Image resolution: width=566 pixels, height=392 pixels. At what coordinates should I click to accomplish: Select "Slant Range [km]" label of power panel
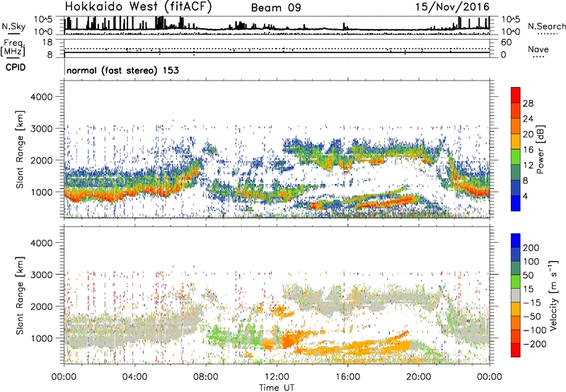tap(20, 149)
